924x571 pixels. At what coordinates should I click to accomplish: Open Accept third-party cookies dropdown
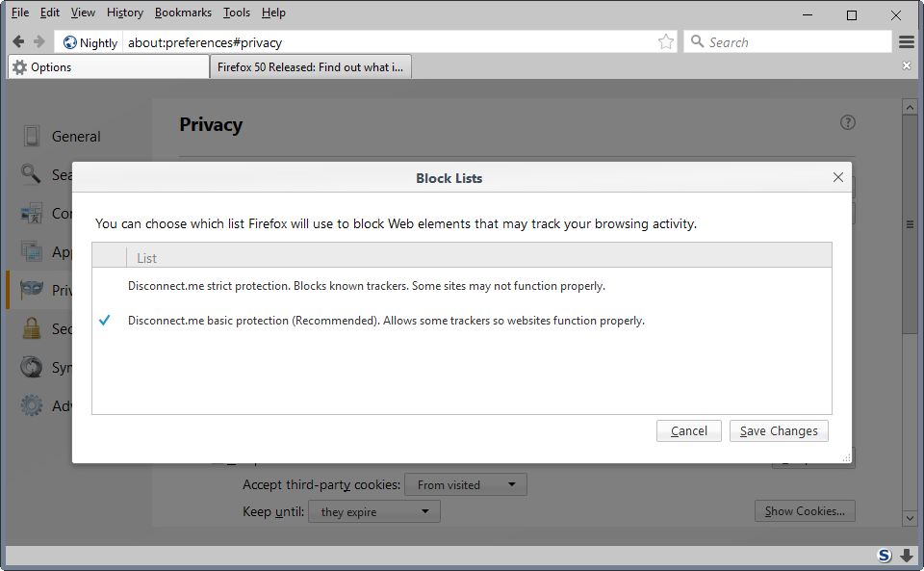[466, 484]
